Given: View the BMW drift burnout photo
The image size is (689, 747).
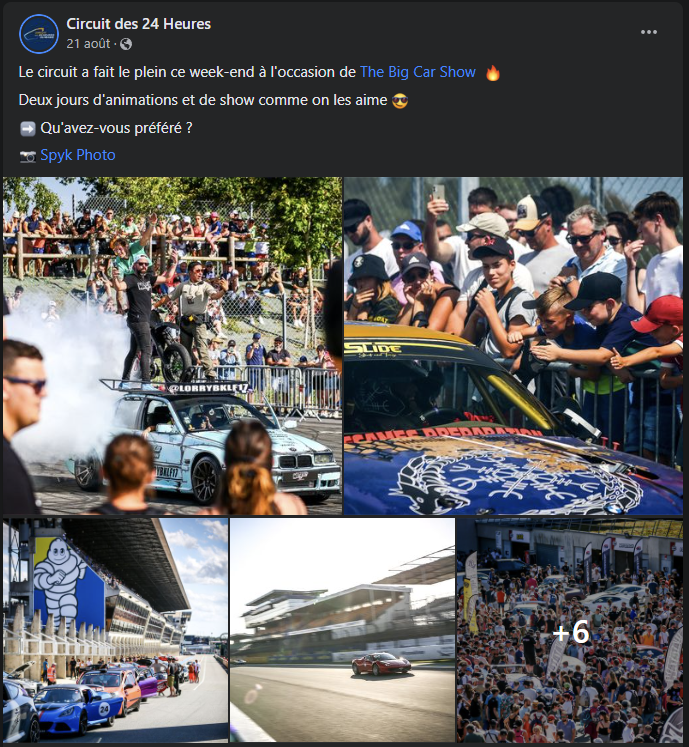Looking at the screenshot, I should 172,346.
